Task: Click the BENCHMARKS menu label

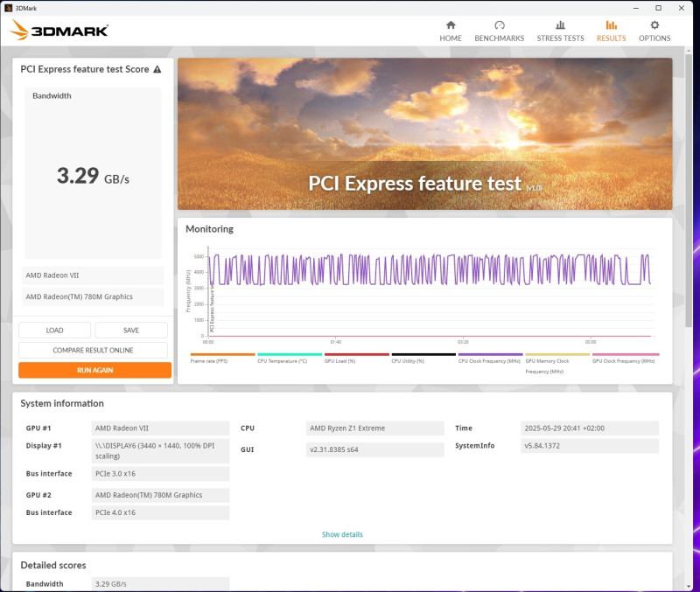Action: click(499, 38)
